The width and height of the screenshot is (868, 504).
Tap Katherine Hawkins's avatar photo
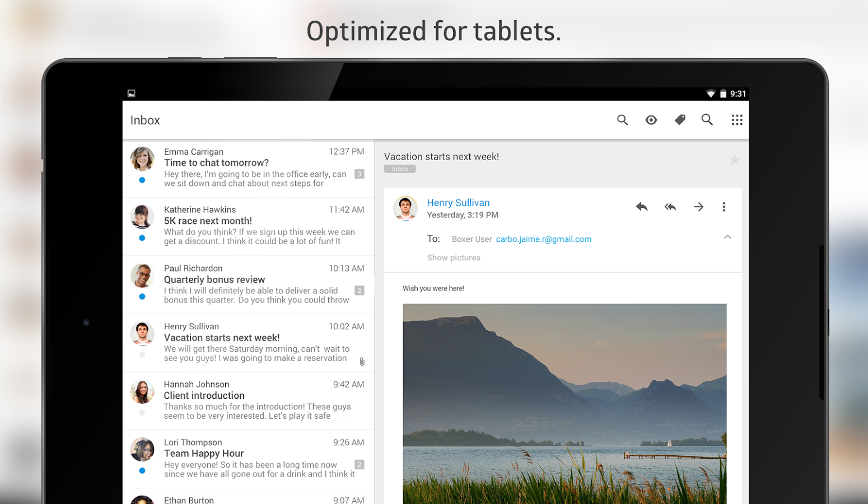pos(142,217)
